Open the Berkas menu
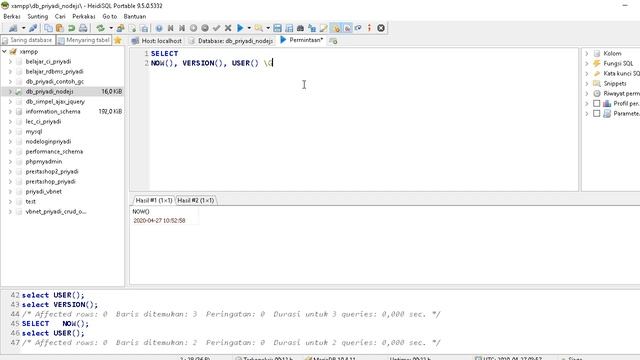This screenshot has height=360, width=640. point(12,16)
